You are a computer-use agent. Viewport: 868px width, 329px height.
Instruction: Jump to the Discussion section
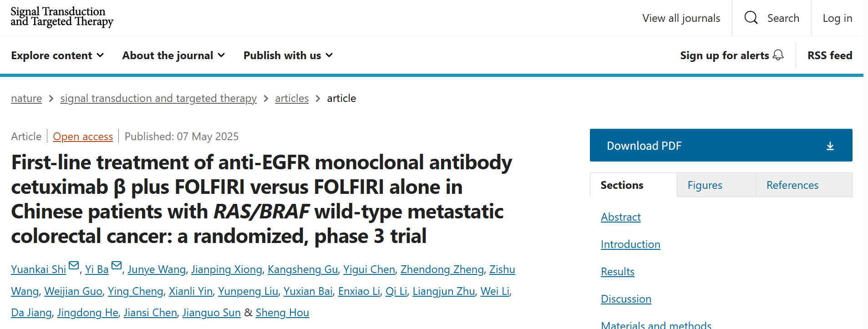tap(626, 299)
